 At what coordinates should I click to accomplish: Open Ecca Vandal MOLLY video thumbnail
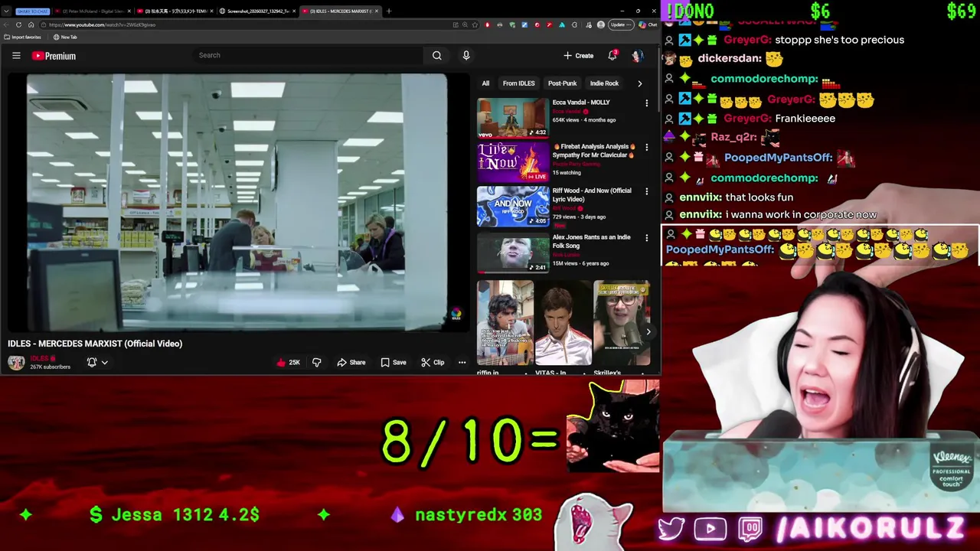tap(512, 117)
